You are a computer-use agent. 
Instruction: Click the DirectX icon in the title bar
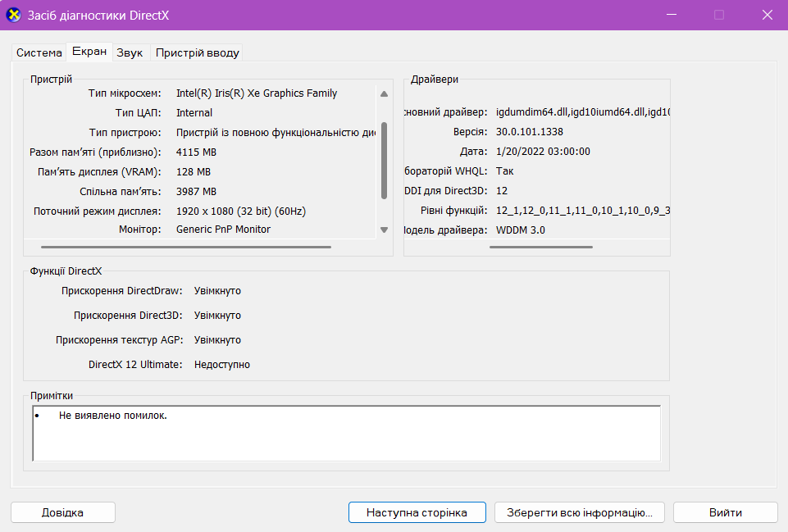[x=14, y=15]
